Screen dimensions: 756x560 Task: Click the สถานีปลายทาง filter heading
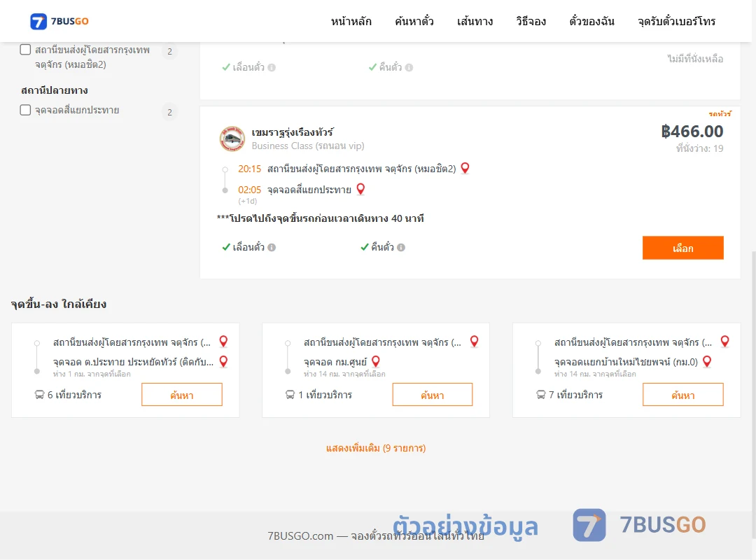coord(54,90)
